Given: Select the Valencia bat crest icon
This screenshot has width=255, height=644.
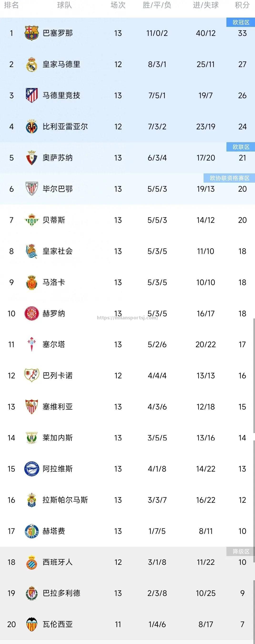Looking at the screenshot, I should [x=31, y=624].
